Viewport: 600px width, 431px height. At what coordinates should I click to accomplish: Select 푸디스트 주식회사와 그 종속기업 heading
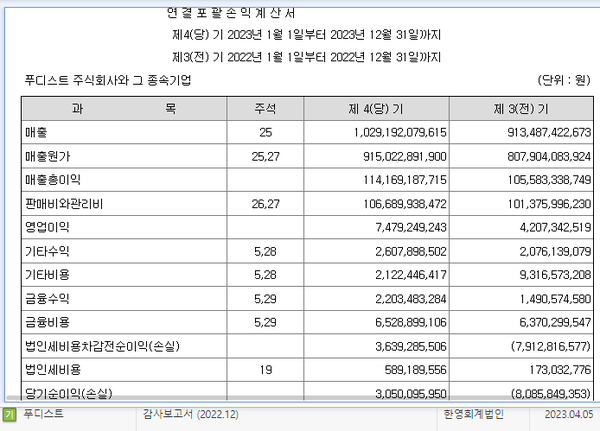pyautogui.click(x=108, y=80)
